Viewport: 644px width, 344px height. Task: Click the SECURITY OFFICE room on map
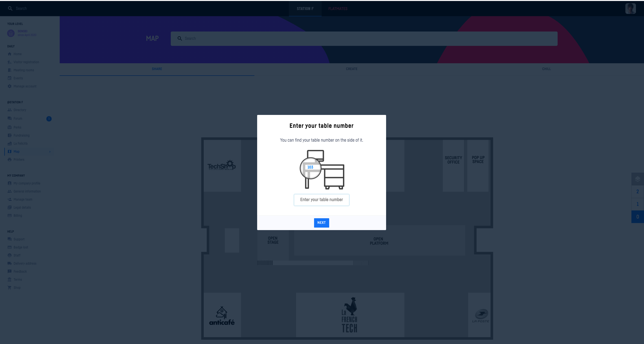click(x=453, y=166)
